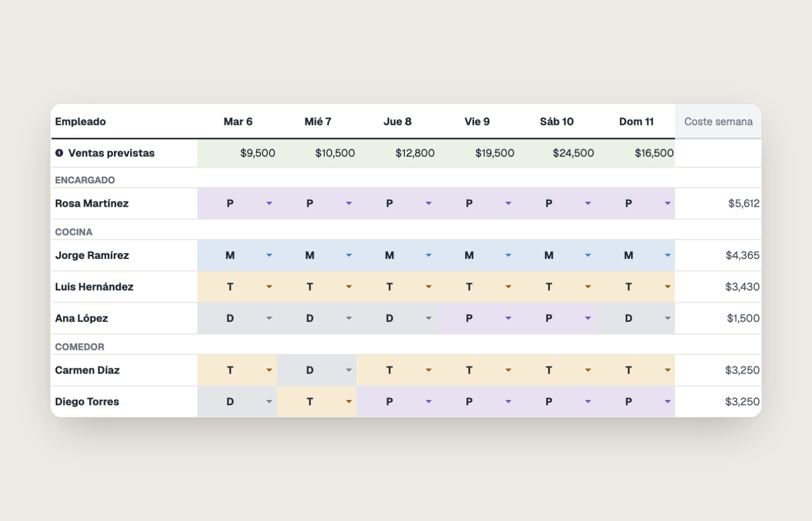Open Jorge Ramírez's Mar 6 shift dropdown
Viewport: 812px width, 521px height.
(269, 255)
